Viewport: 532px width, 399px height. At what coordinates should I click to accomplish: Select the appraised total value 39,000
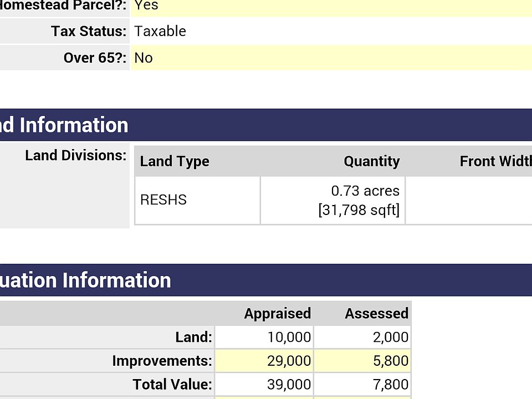[289, 384]
